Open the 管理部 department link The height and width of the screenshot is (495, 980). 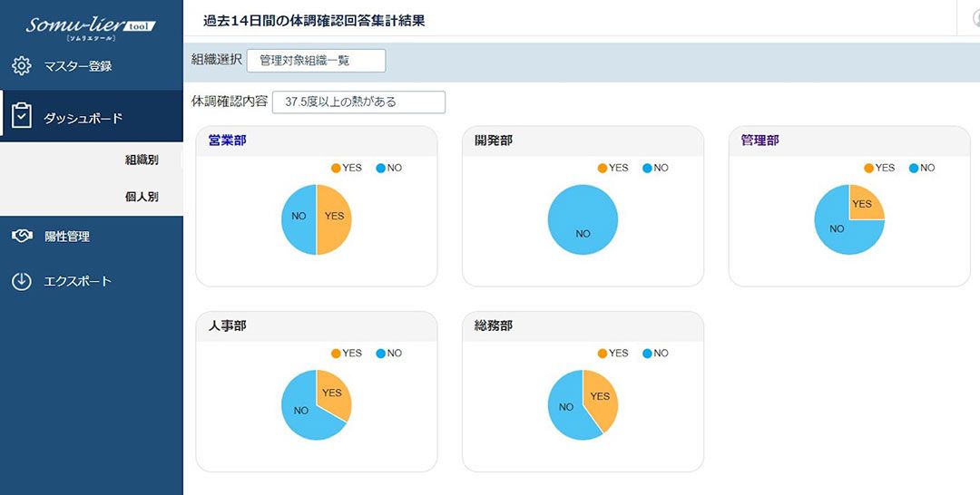(760, 141)
